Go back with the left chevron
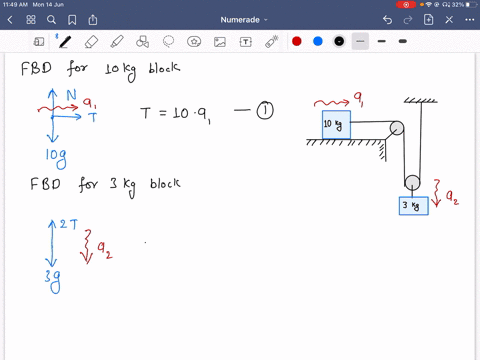Viewport: 480px width, 360px height. [x=10, y=20]
